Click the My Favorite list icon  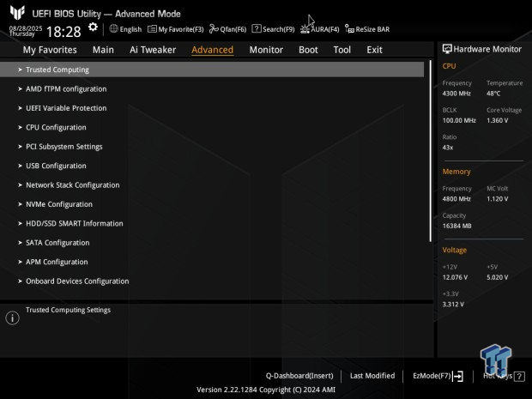(x=152, y=29)
